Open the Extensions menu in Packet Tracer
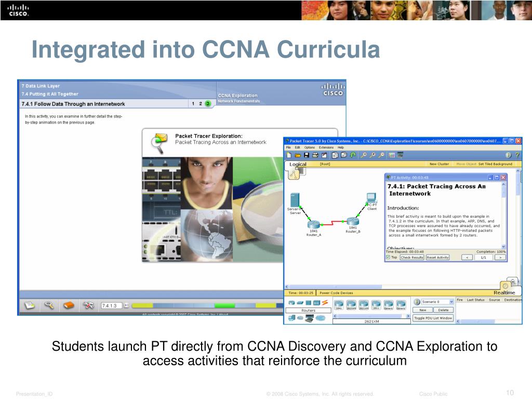The width and height of the screenshot is (532, 399). (326, 148)
